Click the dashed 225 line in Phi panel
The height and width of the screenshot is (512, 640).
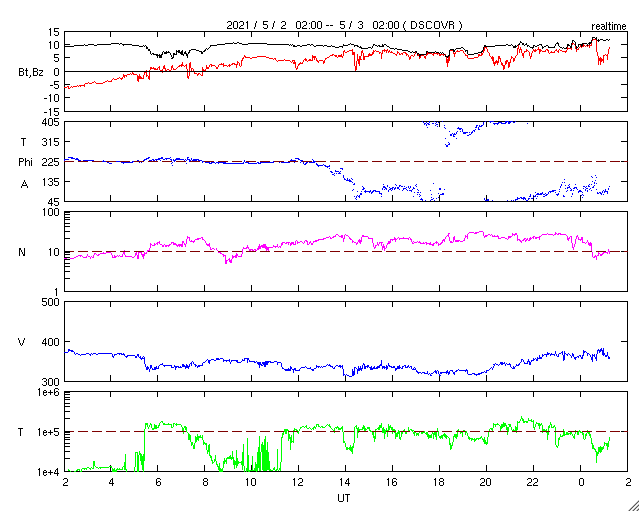point(346,162)
